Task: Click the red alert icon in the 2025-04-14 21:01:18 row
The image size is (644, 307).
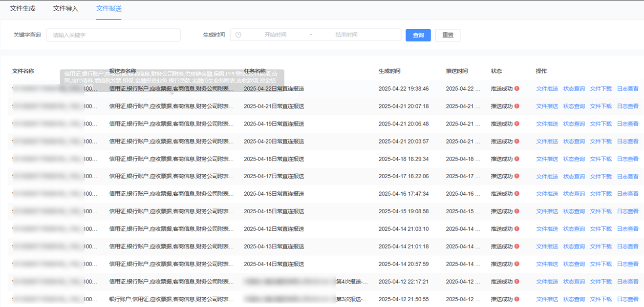Action: (x=517, y=246)
